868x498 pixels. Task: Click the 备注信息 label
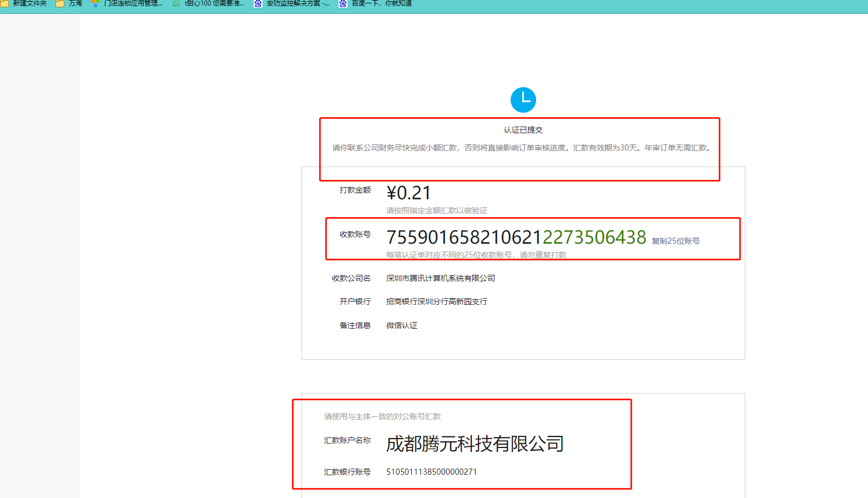tap(355, 325)
